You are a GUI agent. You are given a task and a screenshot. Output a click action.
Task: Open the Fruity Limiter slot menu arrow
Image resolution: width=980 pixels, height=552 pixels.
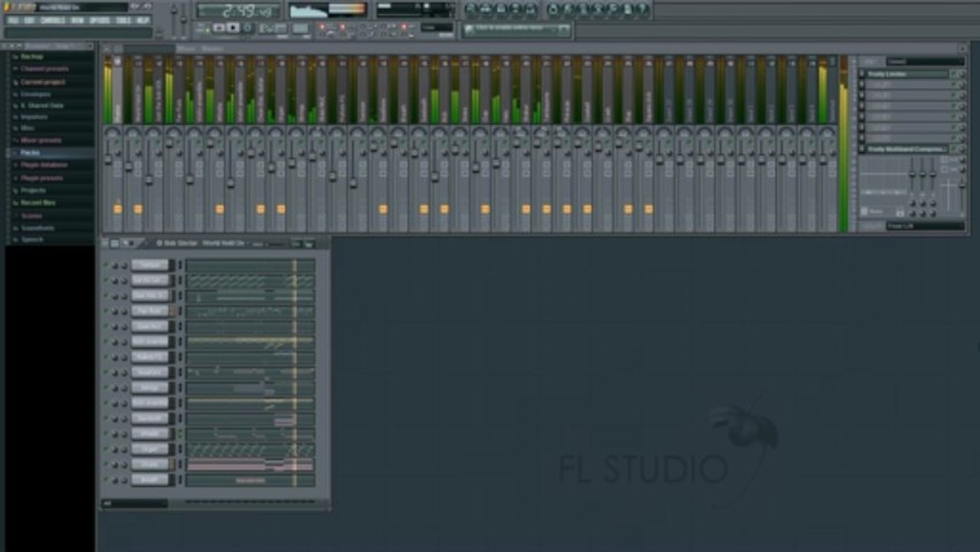tap(861, 74)
